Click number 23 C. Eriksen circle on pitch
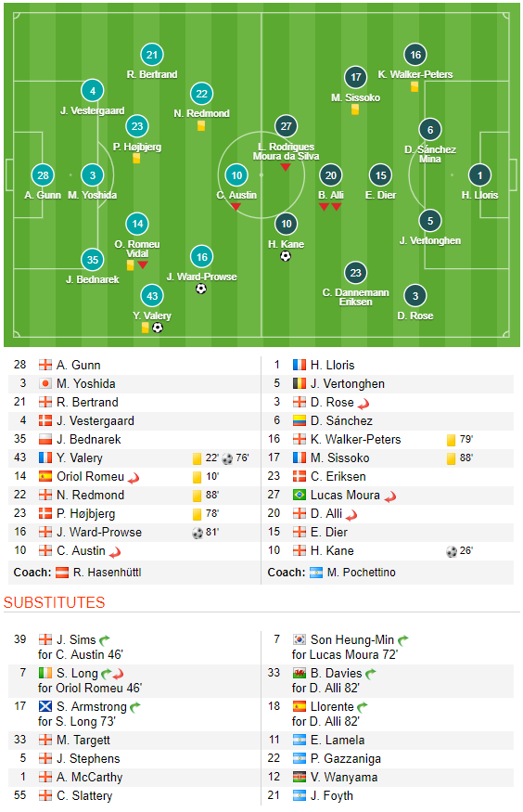 click(355, 273)
